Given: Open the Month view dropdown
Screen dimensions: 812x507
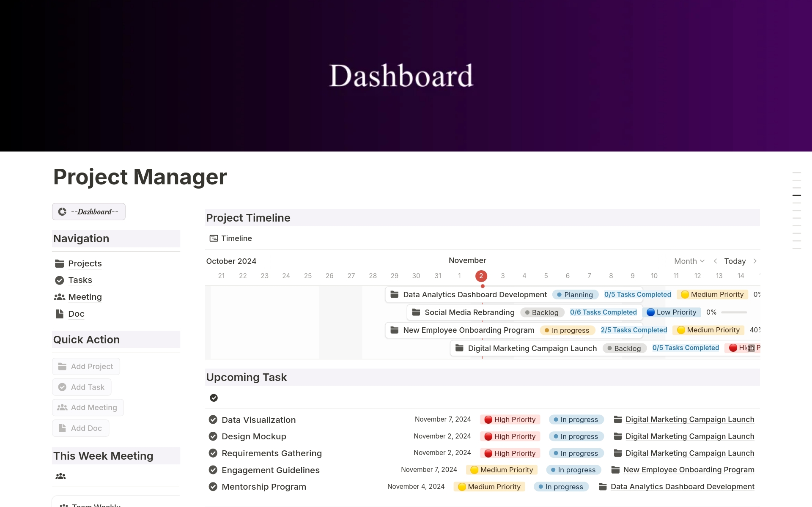Looking at the screenshot, I should pos(689,261).
